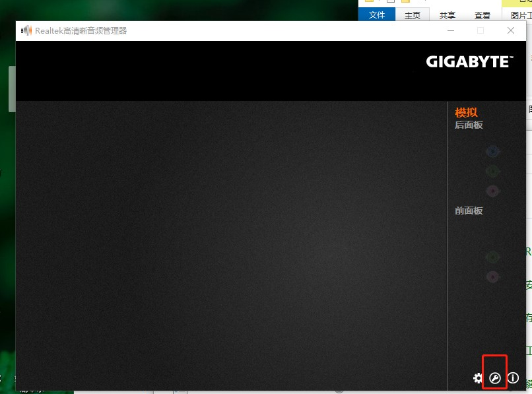532x394 pixels.
Task: Click the 模拟 heading label
Action: click(x=466, y=112)
